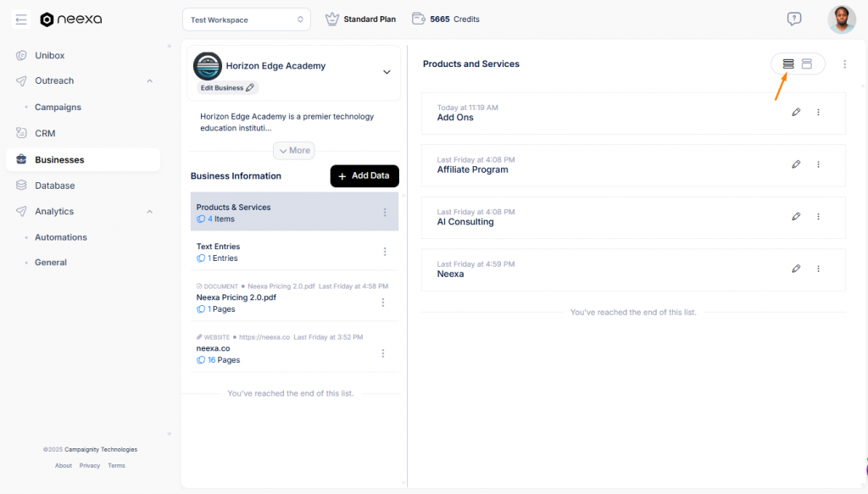Open three-dot menu for Neexa product

(818, 269)
